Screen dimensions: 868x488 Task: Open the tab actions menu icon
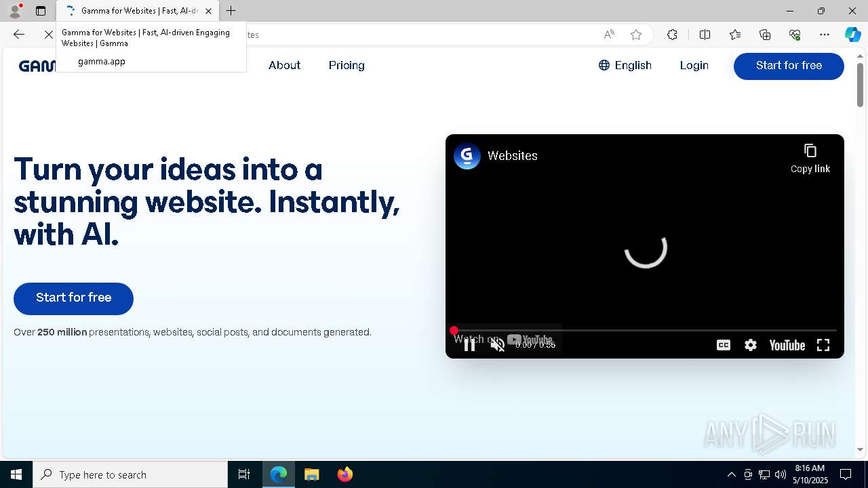pyautogui.click(x=41, y=11)
